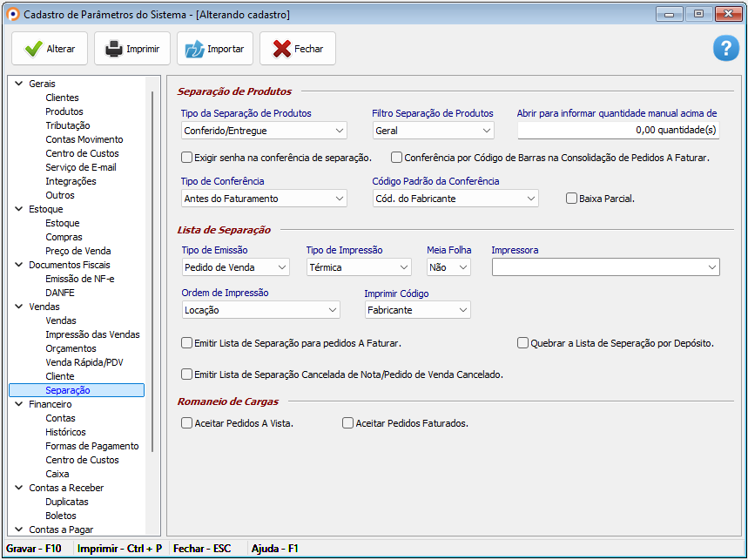Click the Importar folder arrow icon
The width and height of the screenshot is (748, 560).
(x=194, y=49)
